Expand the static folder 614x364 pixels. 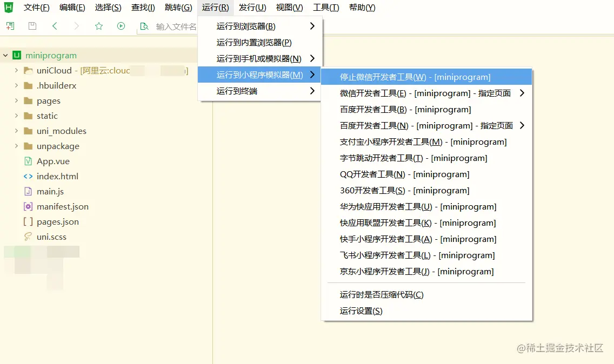pyautogui.click(x=16, y=116)
